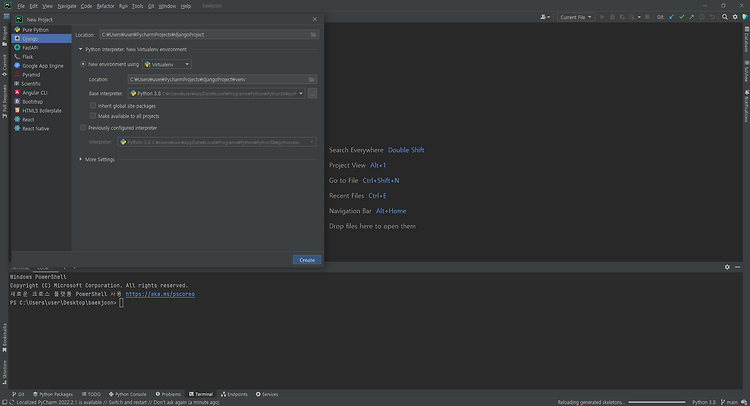This screenshot has width=750, height=406.
Task: Click the Create button
Action: tap(307, 260)
